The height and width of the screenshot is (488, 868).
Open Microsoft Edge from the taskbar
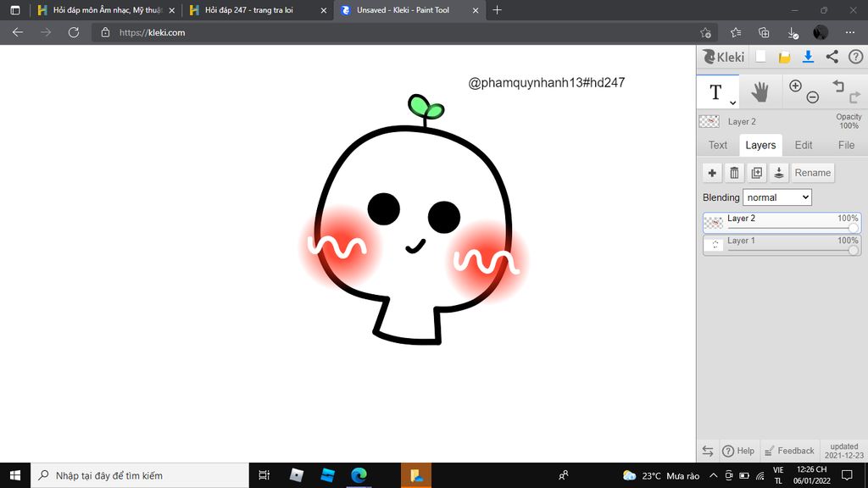(x=359, y=475)
